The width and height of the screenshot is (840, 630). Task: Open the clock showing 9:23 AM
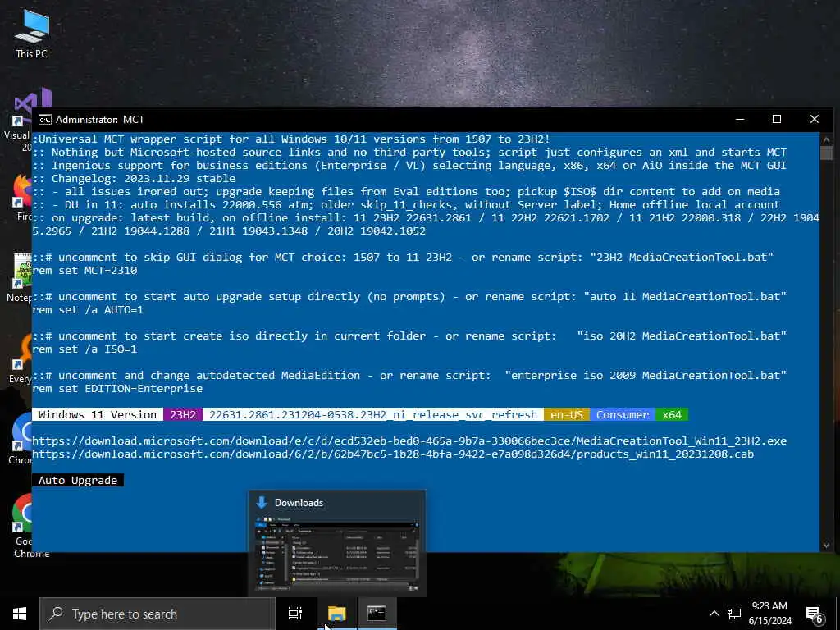[769, 614]
